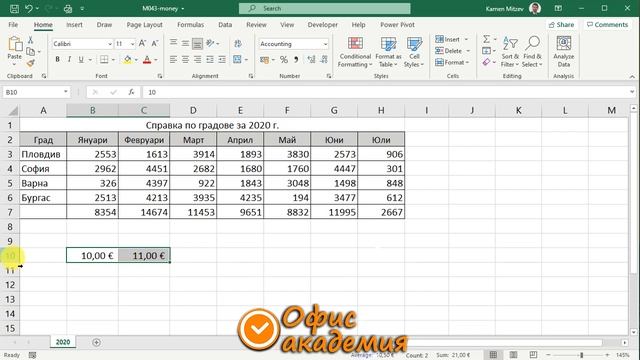Add a new sheet with the plus icon
This screenshot has height=360, width=640.
[96, 342]
